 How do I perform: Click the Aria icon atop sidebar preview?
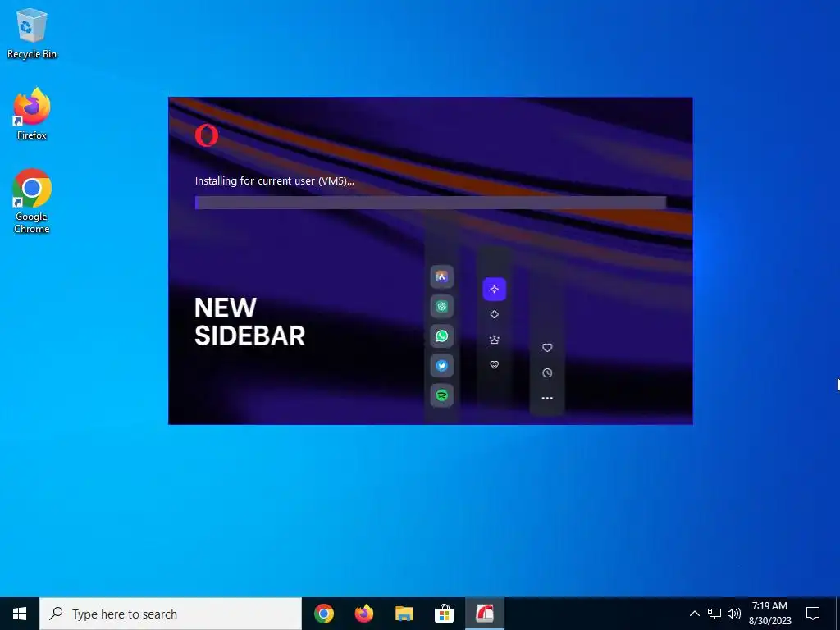coord(441,277)
